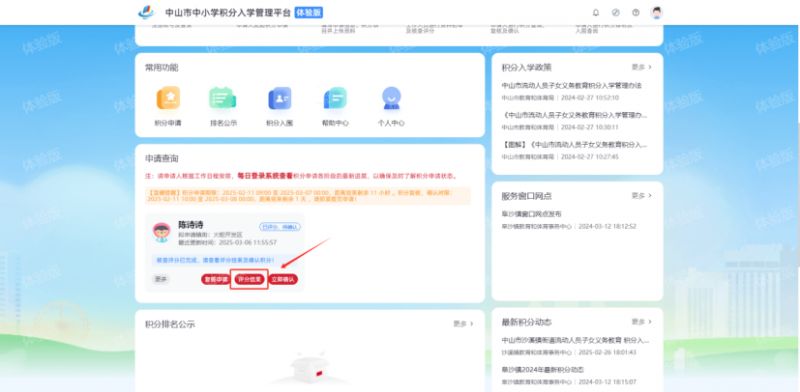Click the 查看申请 red button

coord(215,279)
